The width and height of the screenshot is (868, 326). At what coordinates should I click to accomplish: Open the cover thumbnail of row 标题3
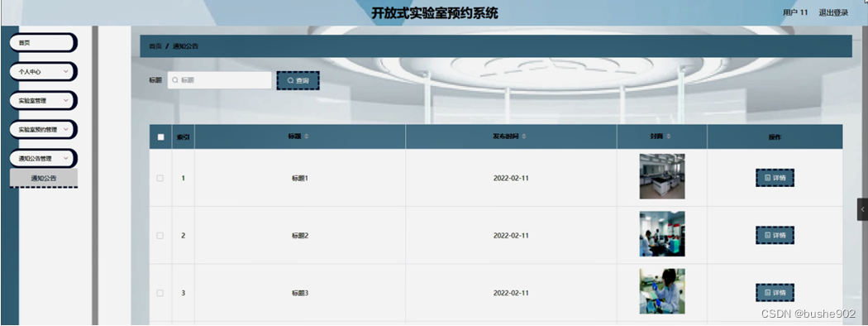[x=662, y=291]
